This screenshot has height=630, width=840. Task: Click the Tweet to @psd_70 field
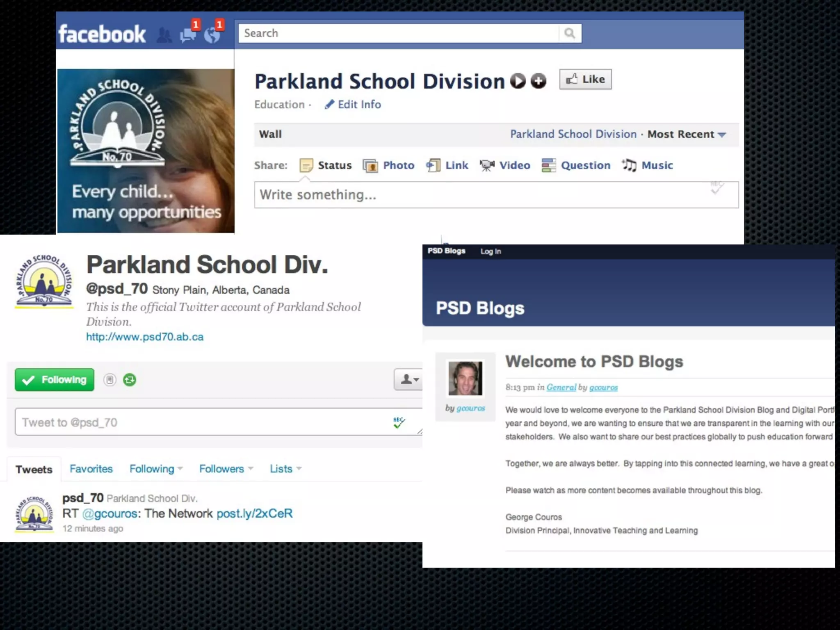click(201, 422)
